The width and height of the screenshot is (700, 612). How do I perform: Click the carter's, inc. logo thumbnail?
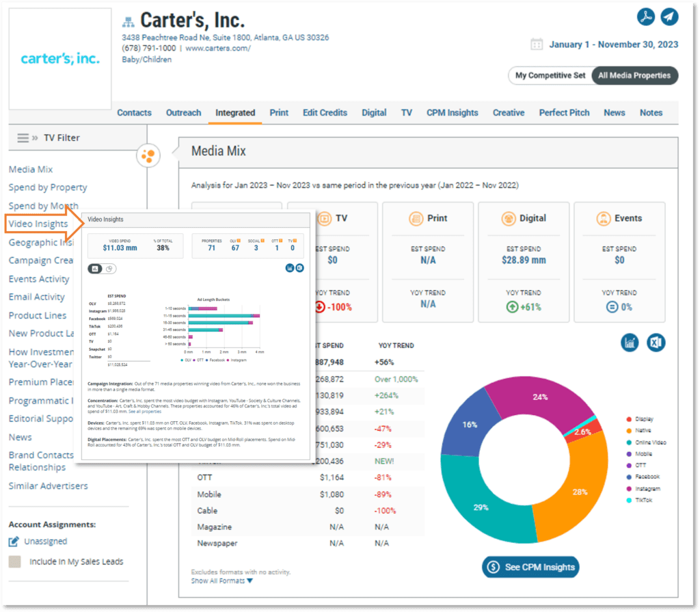60,59
